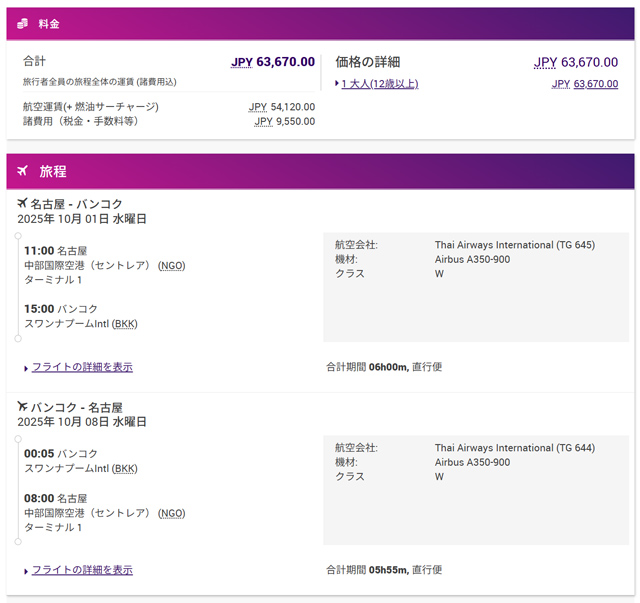Click the takeoff plane icon beside 名古屋 - バンコク
Image resolution: width=640 pixels, height=603 pixels.
click(22, 203)
